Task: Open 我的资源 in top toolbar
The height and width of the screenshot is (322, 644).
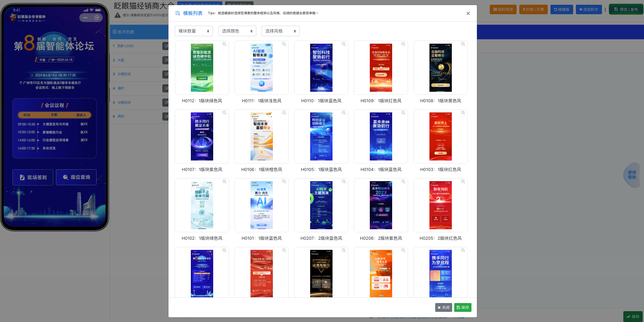Action: (x=503, y=9)
